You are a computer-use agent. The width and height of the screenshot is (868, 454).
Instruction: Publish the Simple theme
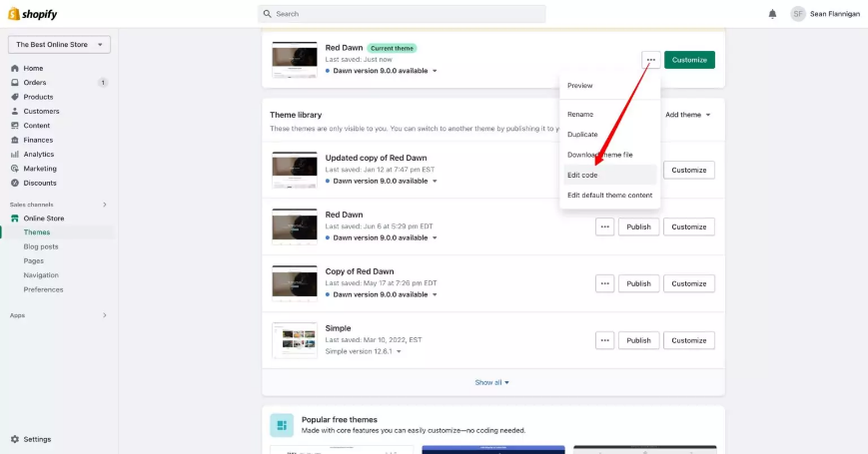pyautogui.click(x=638, y=340)
